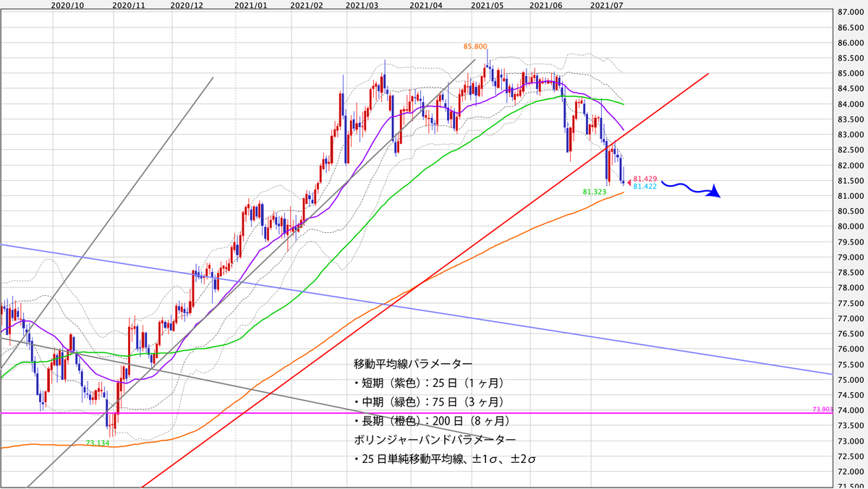Viewport: 868px width, 489px height.
Task: Select the 2020/12 date label
Action: [187, 4]
